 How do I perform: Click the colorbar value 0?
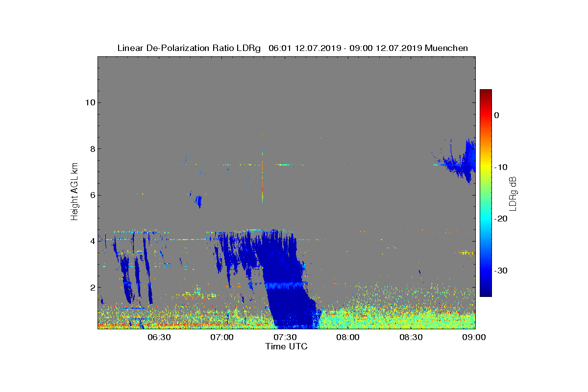pos(496,115)
